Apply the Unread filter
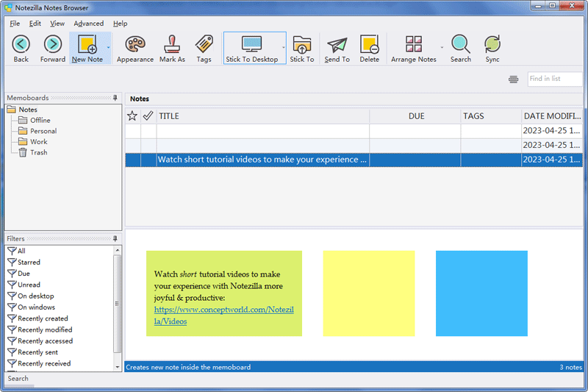This screenshot has height=392, width=588. [x=24, y=285]
